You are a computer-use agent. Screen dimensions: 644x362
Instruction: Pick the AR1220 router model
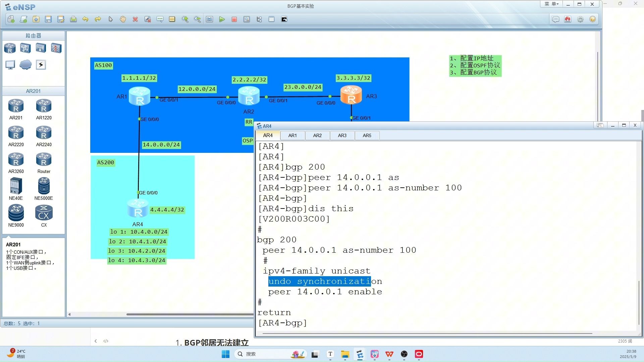coord(44,109)
